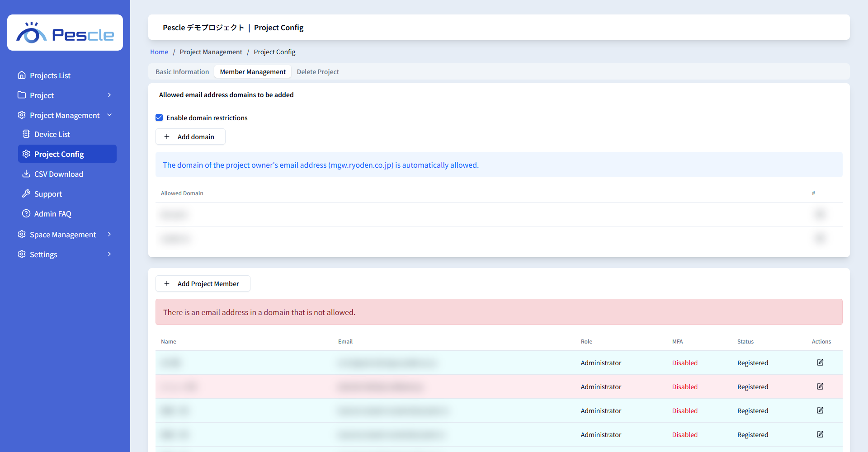Edit the fourth Administrator member row

coord(820,434)
